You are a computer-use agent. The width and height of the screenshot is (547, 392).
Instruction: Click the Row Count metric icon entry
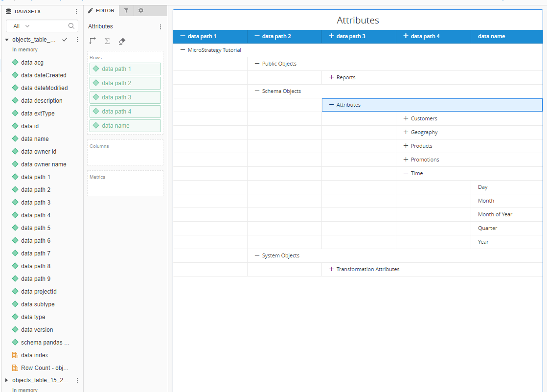[15, 368]
